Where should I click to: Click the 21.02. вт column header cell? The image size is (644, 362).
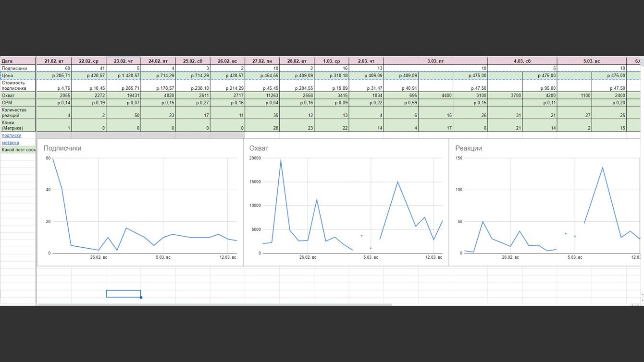54,61
